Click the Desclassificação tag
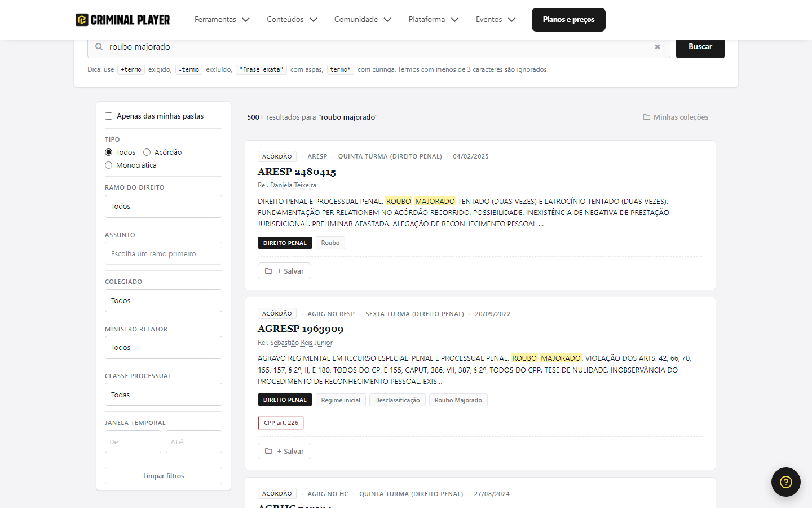The width and height of the screenshot is (812, 508). coord(398,400)
